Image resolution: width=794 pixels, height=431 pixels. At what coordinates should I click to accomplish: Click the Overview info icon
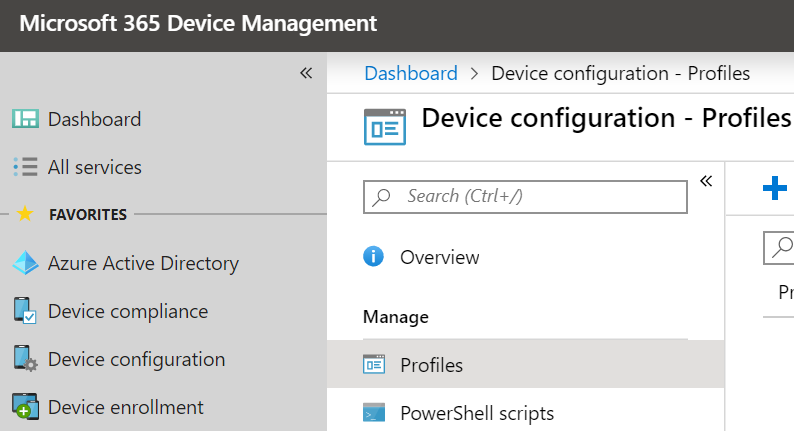coord(374,257)
